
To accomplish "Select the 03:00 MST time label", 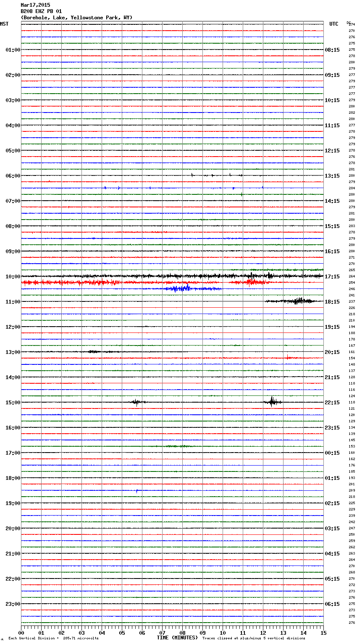I will coord(13,100).
